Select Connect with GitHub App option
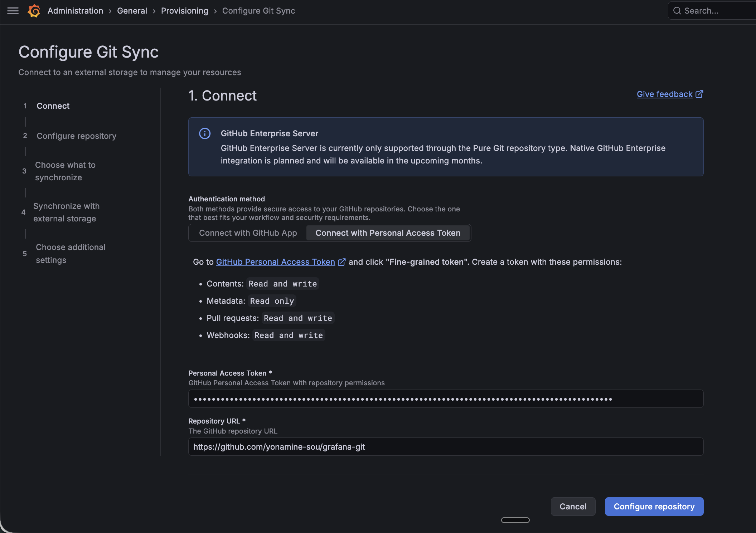 pos(248,233)
